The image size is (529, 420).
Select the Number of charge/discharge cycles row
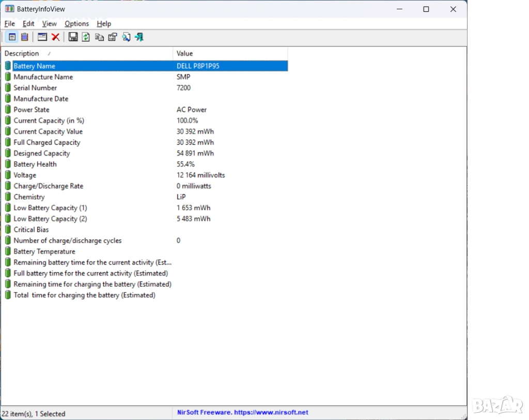pyautogui.click(x=67, y=241)
